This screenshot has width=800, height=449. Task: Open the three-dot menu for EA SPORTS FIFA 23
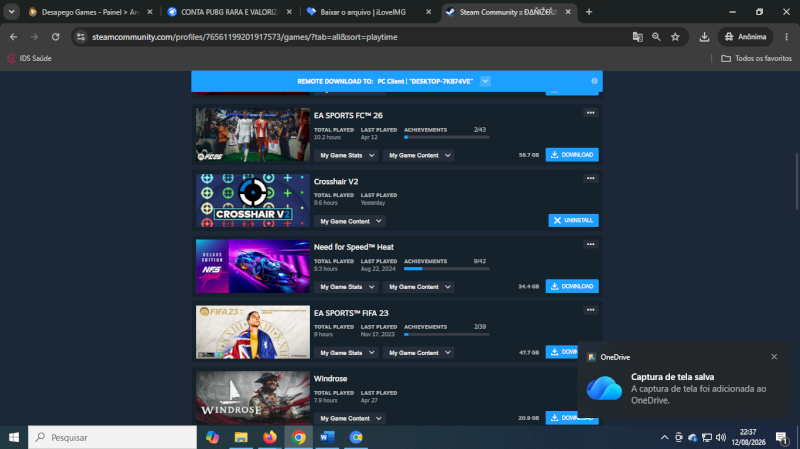coord(590,310)
